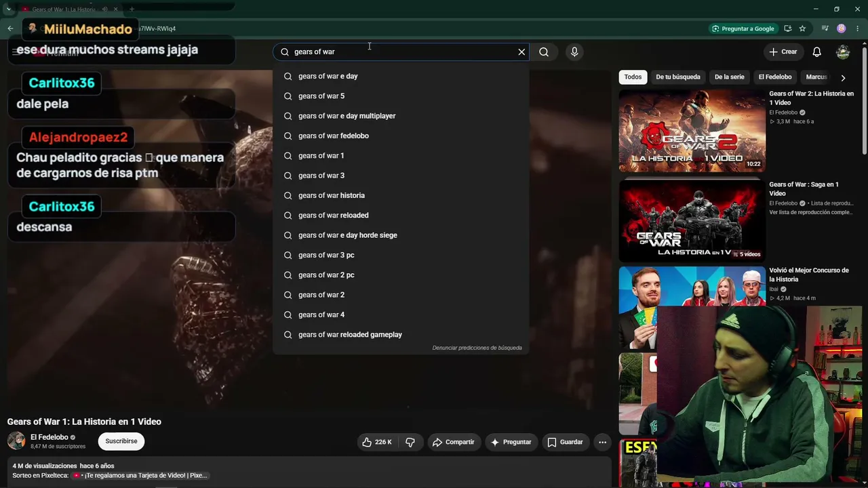Open 'Volvió el Mejor Concurso' video thumbnail
The height and width of the screenshot is (488, 868).
coord(692,308)
